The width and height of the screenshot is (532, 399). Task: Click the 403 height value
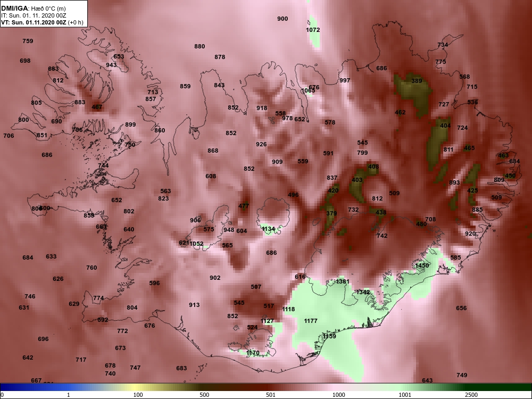coord(357,180)
